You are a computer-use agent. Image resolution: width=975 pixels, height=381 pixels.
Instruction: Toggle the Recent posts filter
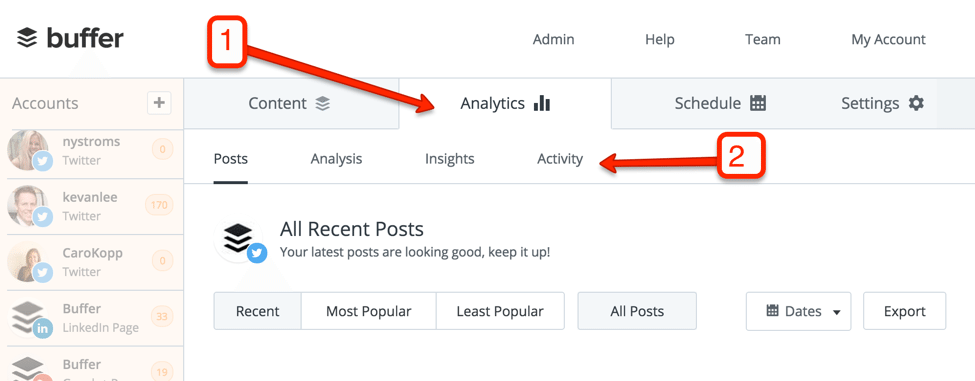point(257,311)
